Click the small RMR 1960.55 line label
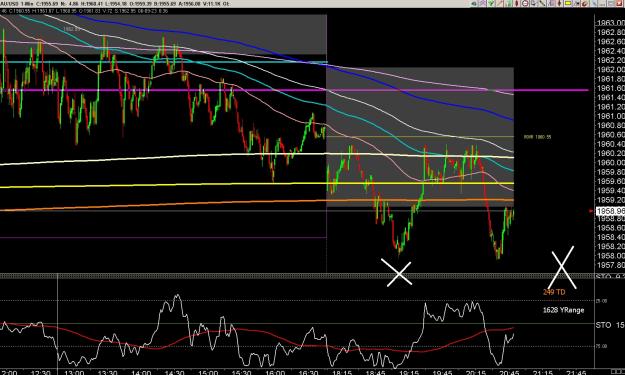 (537, 137)
